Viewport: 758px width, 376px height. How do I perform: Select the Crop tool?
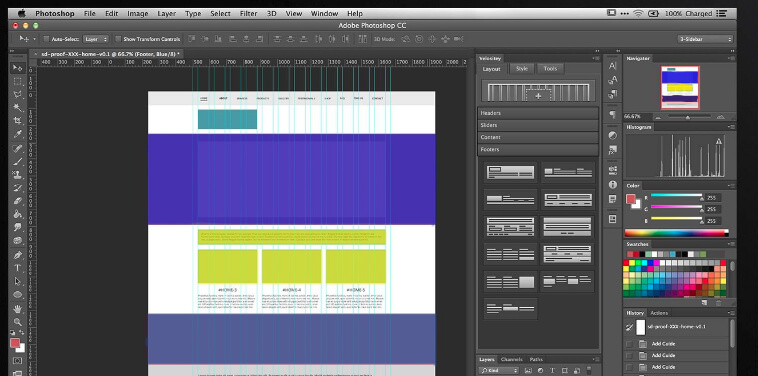[17, 120]
